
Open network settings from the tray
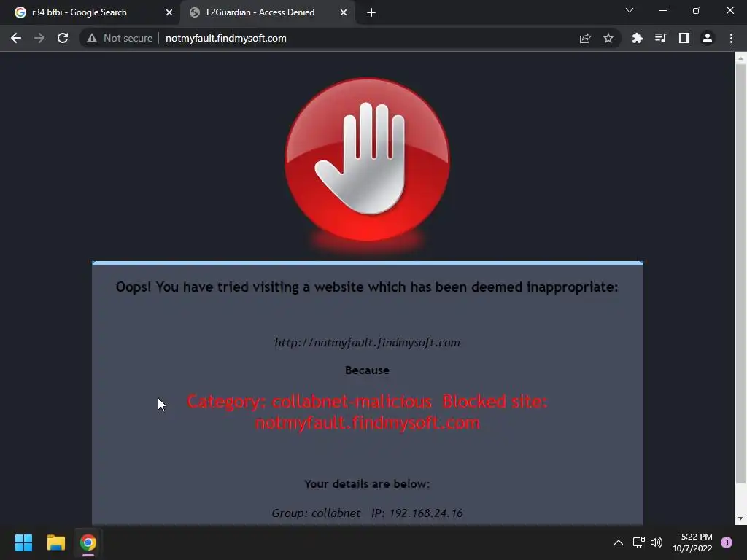pyautogui.click(x=638, y=542)
